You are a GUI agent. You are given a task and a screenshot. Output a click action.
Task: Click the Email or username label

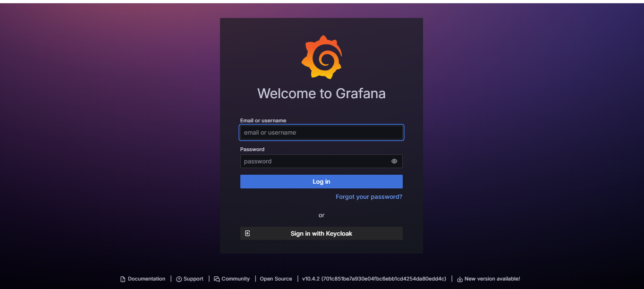263,120
